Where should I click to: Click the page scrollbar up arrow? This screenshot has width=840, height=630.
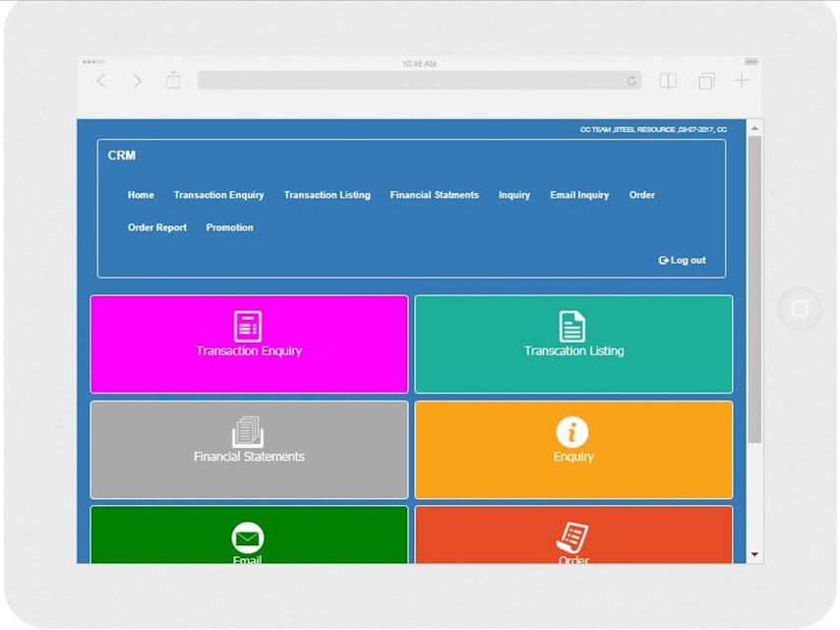(754, 128)
